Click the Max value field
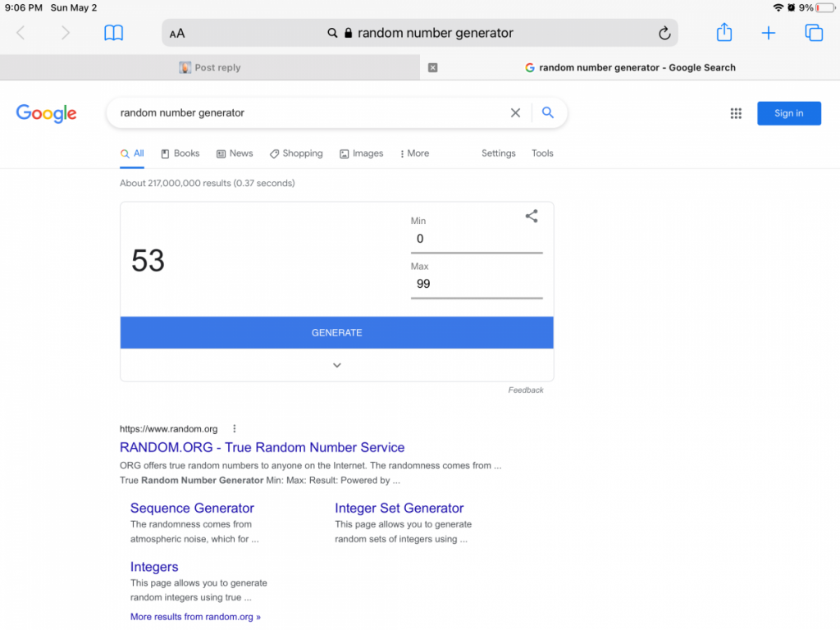 pos(477,284)
